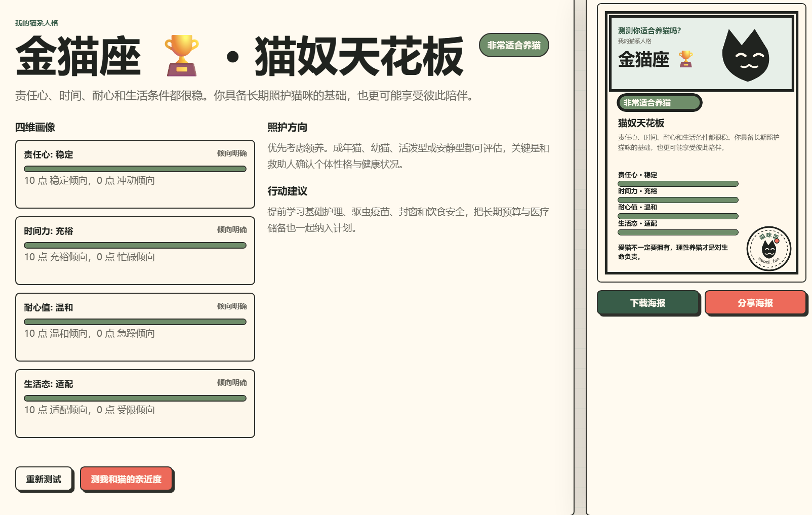Select the 生活态: 适配 card title
The height and width of the screenshot is (515, 812).
coord(49,384)
